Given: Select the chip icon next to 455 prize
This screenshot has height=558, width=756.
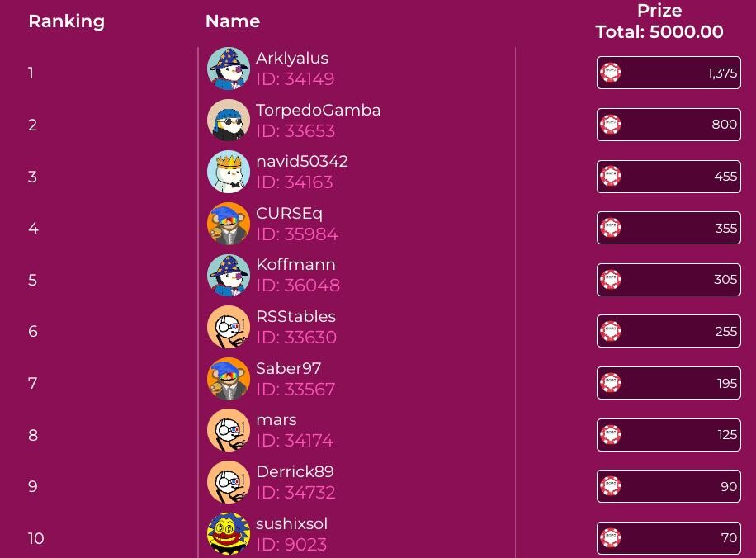Looking at the screenshot, I should (x=611, y=176).
